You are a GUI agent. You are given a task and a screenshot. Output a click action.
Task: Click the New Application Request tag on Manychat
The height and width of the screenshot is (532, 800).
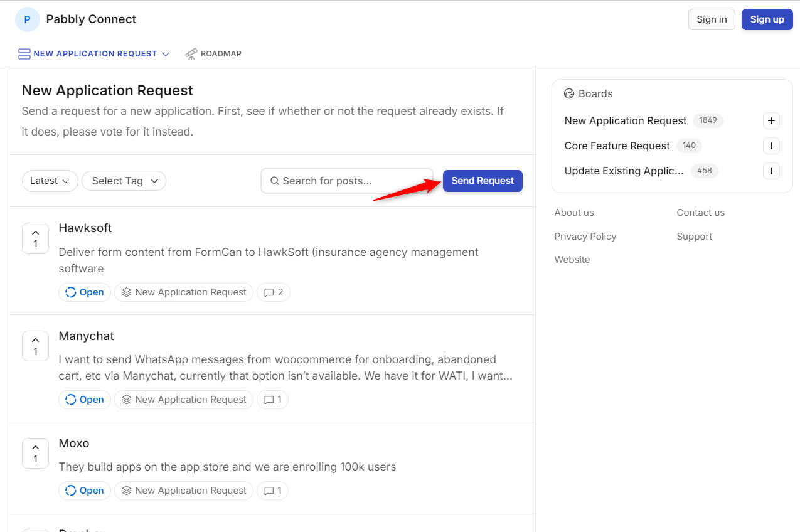[184, 400]
